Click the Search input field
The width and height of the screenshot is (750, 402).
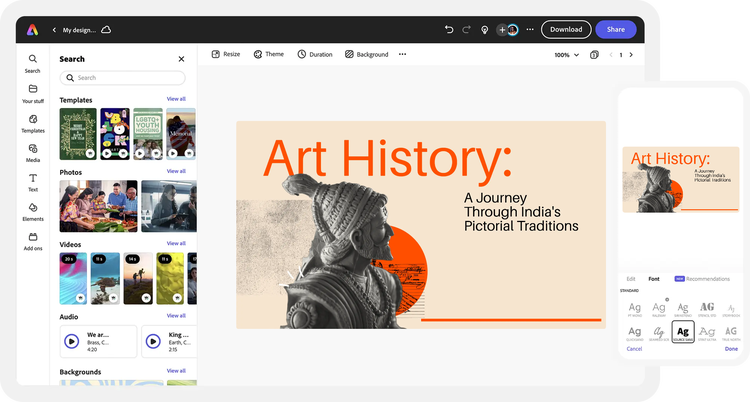122,78
